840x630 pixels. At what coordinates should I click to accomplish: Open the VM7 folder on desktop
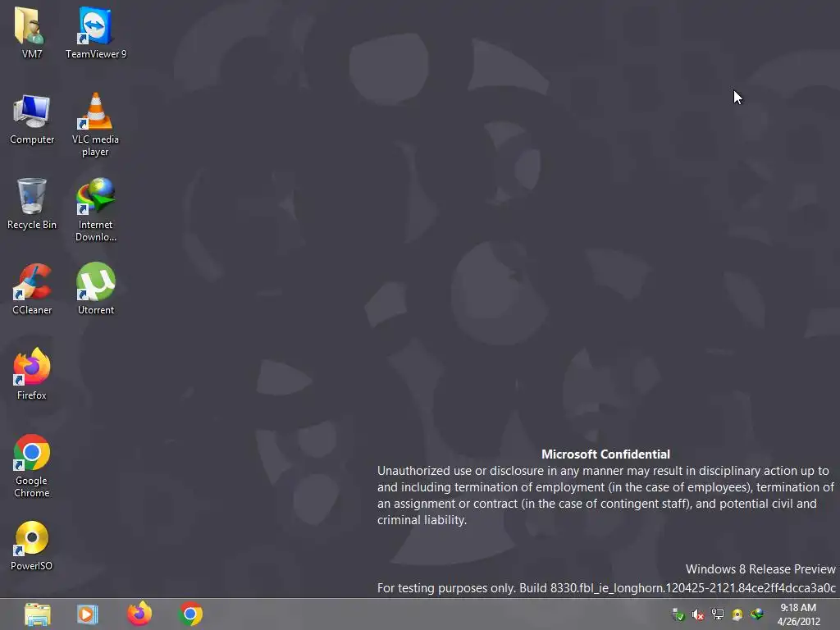(x=32, y=32)
